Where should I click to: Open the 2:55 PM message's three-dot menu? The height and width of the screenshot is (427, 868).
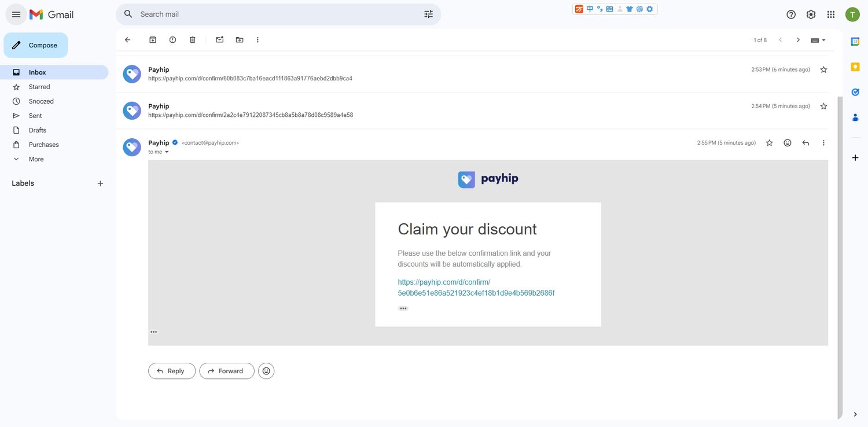tap(823, 143)
